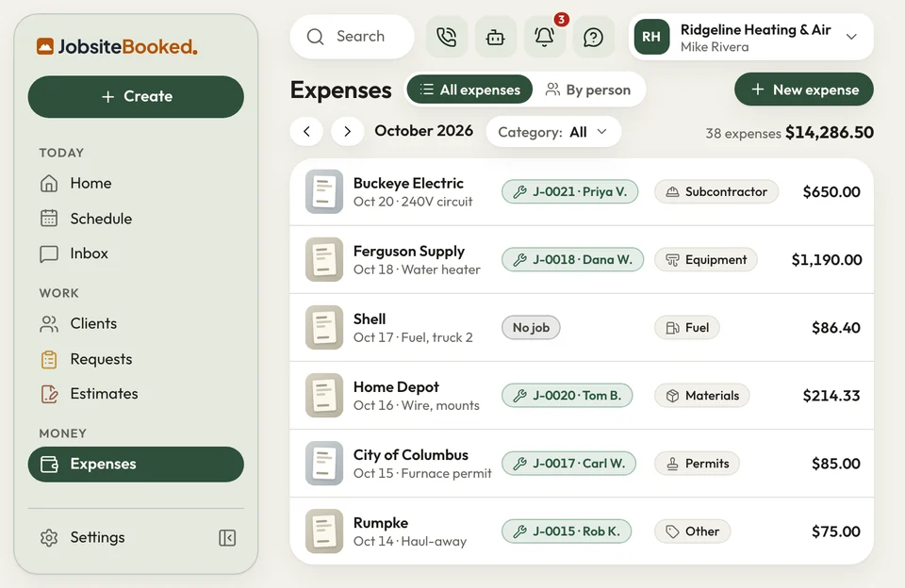This screenshot has width=905, height=588.
Task: Collapse the sidebar using panel icon
Action: point(227,538)
